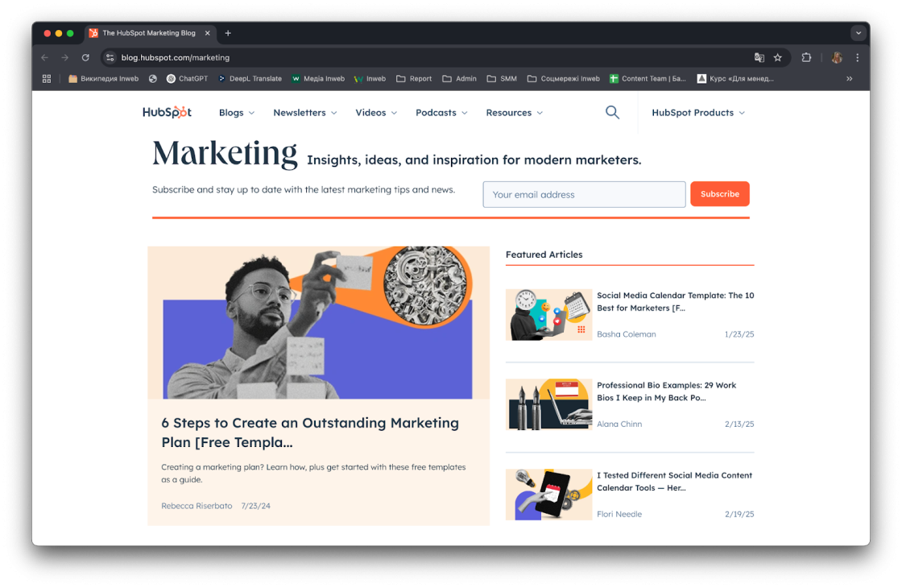Click the browser back arrow
This screenshot has width=902, height=588.
pyautogui.click(x=45, y=57)
